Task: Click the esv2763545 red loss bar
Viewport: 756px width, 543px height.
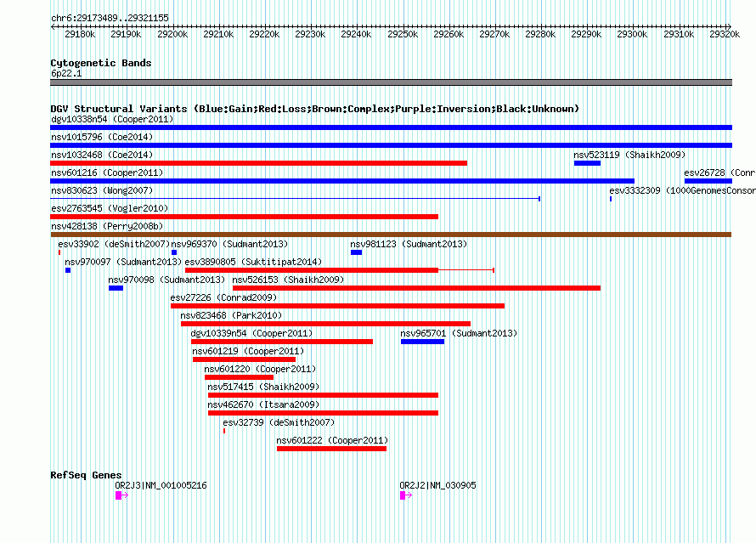Action: coord(244,217)
